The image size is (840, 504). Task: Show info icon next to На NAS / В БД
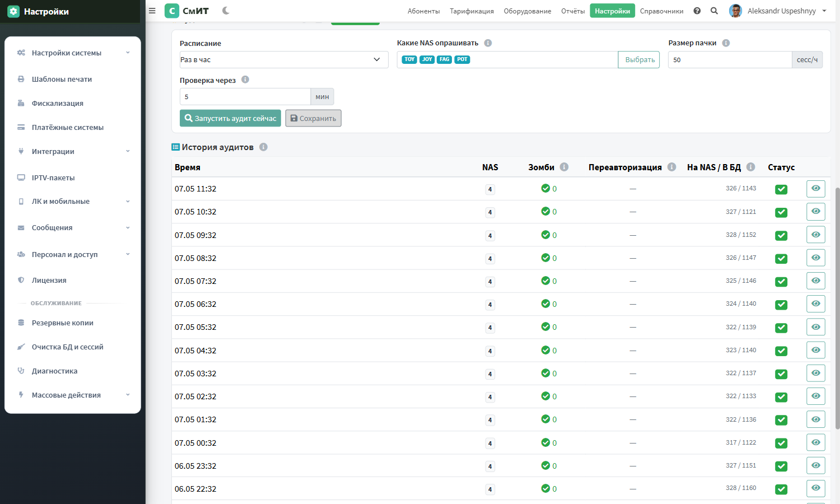point(751,167)
